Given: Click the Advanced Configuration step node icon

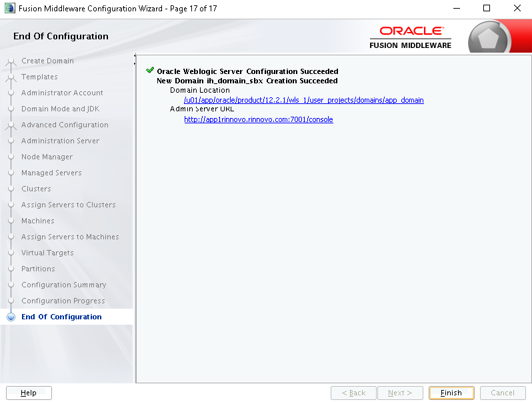Looking at the screenshot, I should 11,125.
